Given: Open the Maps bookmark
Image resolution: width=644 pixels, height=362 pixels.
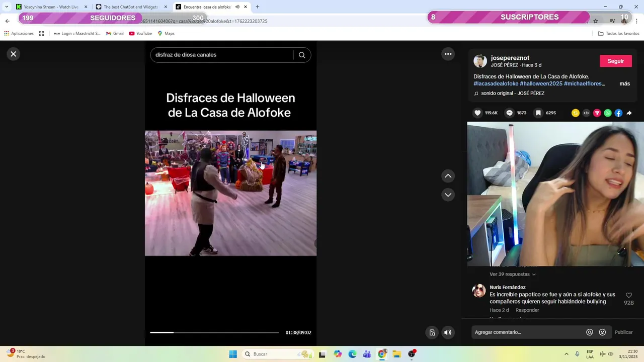Looking at the screenshot, I should pos(166,34).
